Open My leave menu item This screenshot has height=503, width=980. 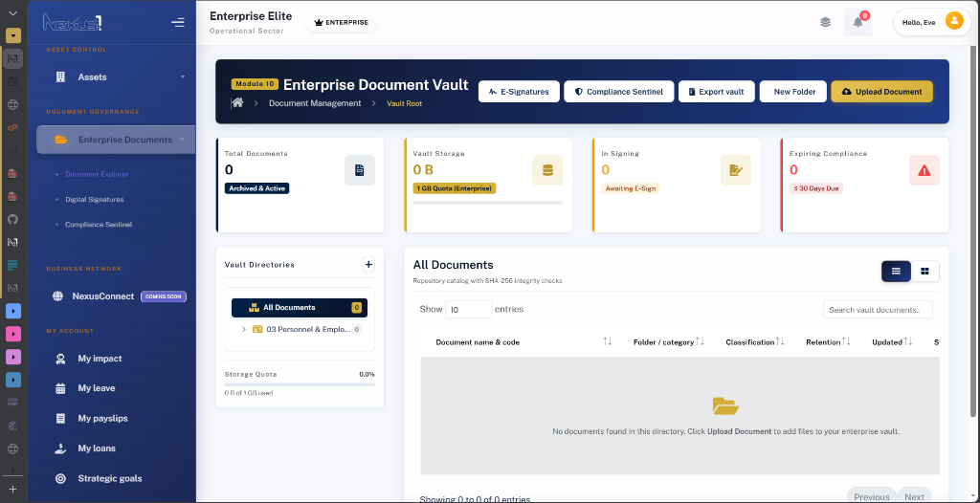[97, 388]
